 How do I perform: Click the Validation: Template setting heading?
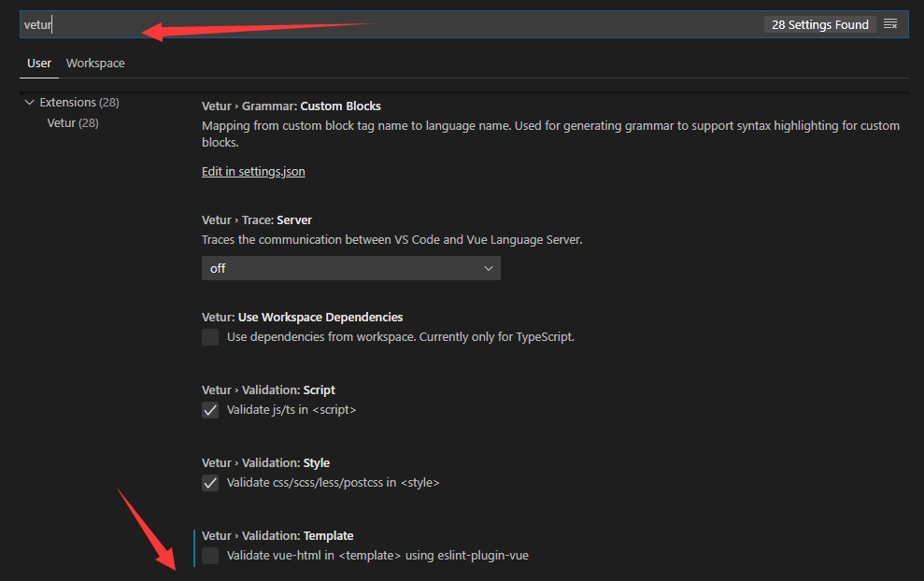pos(277,535)
